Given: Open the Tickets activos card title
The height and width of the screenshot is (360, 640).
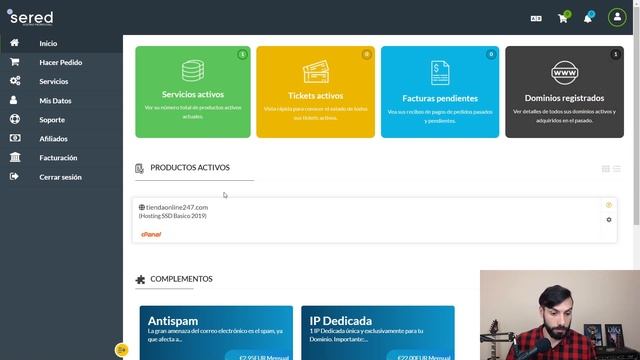Looking at the screenshot, I should pyautogui.click(x=316, y=96).
